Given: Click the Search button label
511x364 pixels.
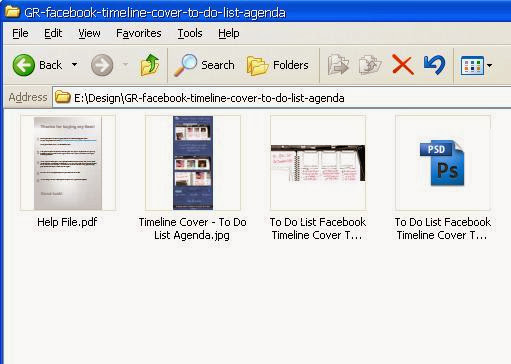Looking at the screenshot, I should tap(218, 65).
